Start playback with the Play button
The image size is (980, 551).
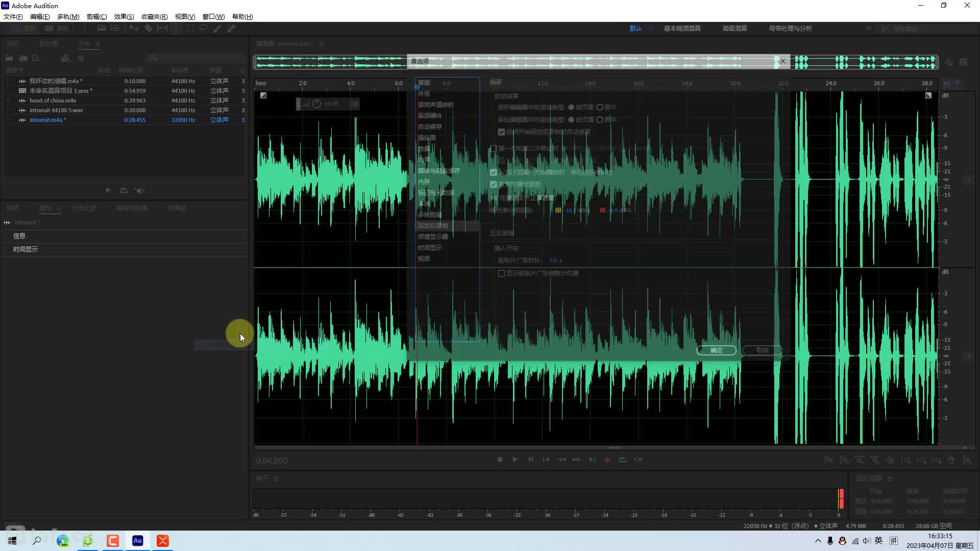click(515, 459)
